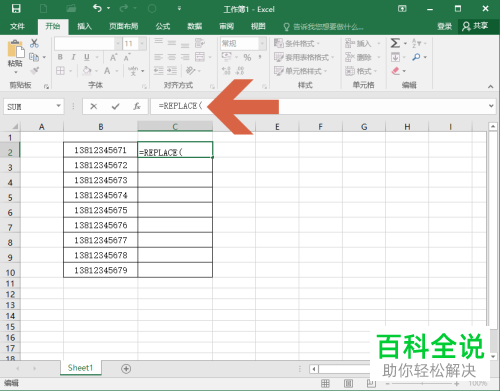The height and width of the screenshot is (391, 500).
Task: Click the Paste clipboard icon
Action: pyautogui.click(x=16, y=49)
